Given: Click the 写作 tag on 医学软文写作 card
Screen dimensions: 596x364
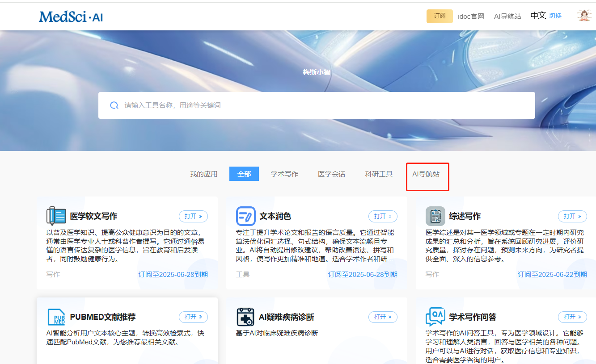Looking at the screenshot, I should (x=53, y=275).
